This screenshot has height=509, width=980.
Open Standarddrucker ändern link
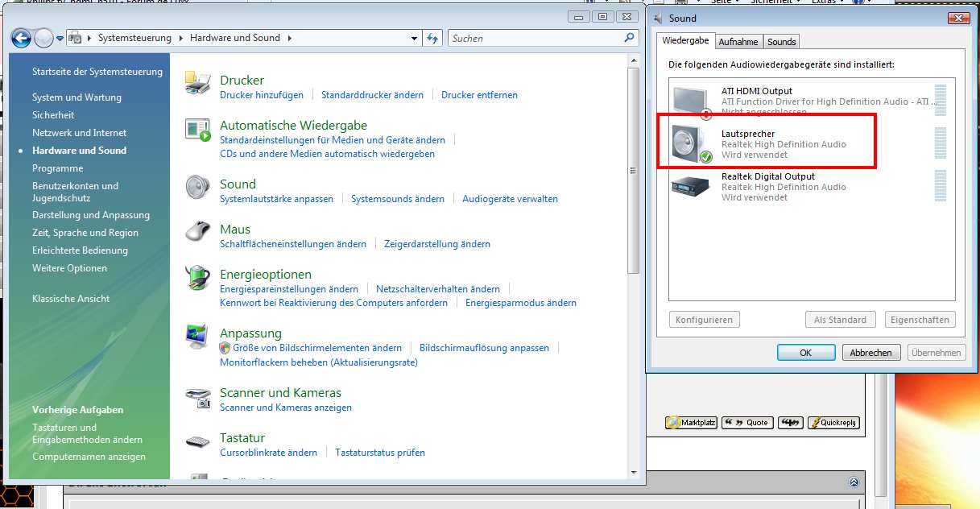[372, 95]
